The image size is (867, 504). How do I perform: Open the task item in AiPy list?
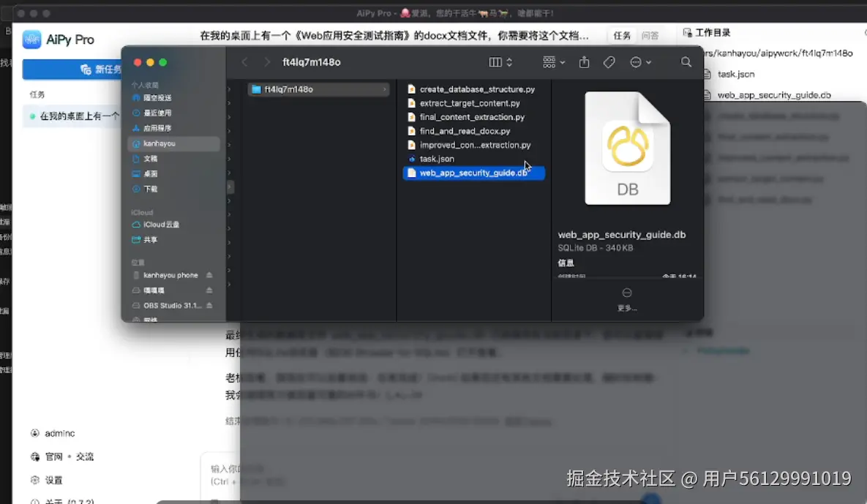coord(72,116)
